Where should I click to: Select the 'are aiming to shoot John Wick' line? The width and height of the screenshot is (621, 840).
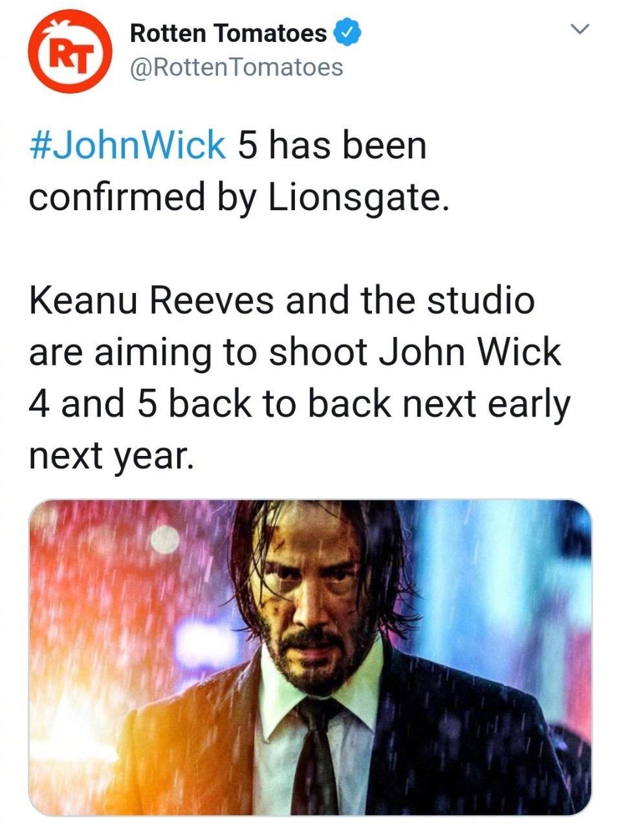295,353
